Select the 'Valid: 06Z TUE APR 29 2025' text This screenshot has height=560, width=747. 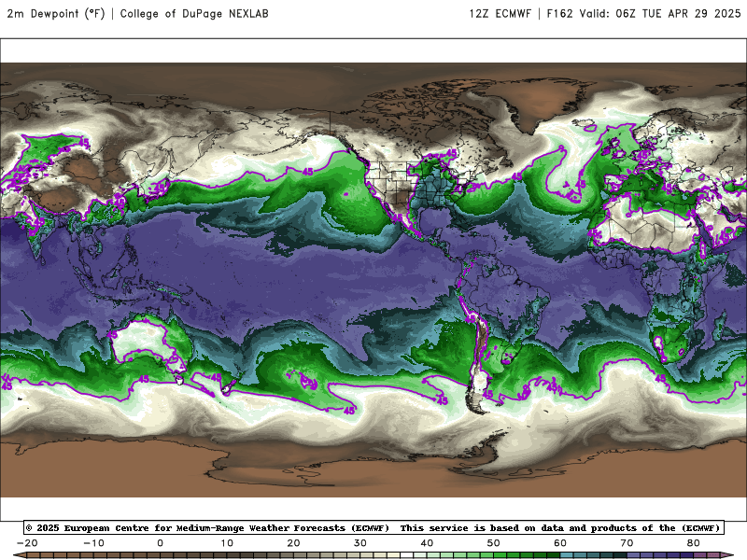tap(660, 14)
